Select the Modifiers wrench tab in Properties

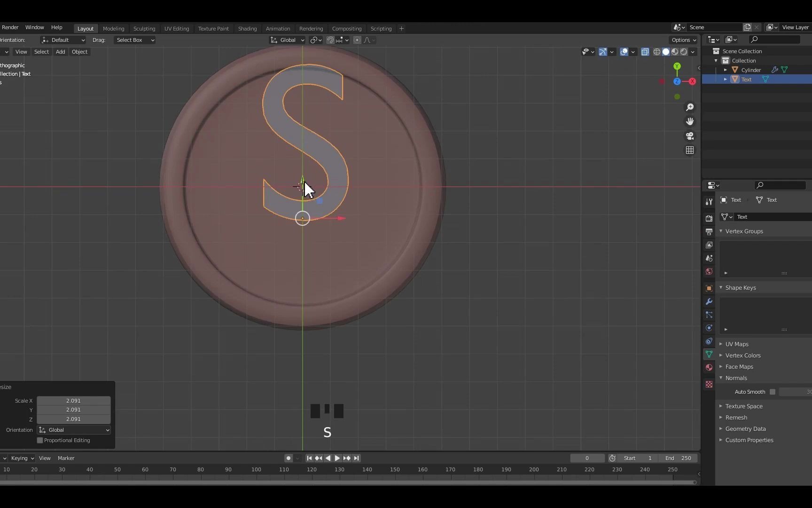pyautogui.click(x=709, y=302)
